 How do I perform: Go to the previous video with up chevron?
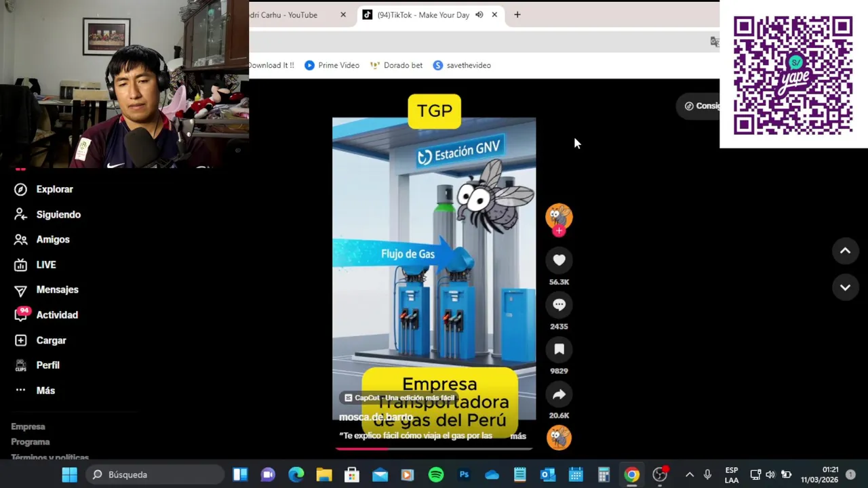coord(845,251)
